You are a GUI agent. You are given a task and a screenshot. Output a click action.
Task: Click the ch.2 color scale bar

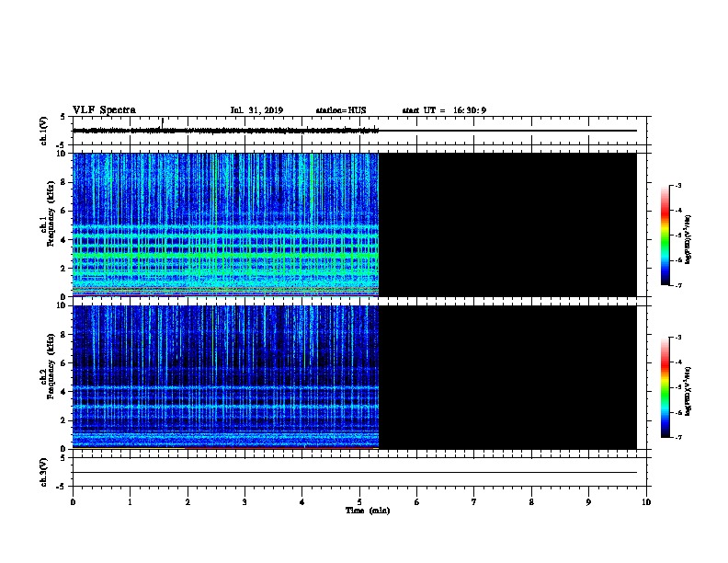tap(665, 387)
